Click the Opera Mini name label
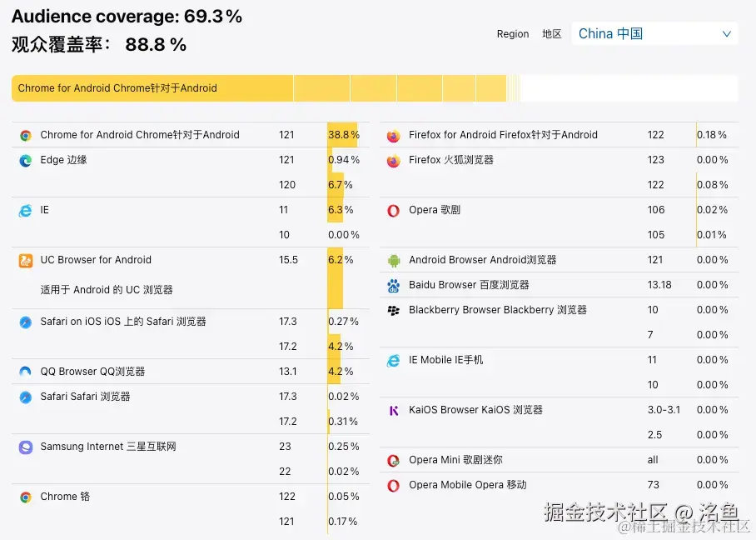Viewport: 756px width, 540px height. 455,460
